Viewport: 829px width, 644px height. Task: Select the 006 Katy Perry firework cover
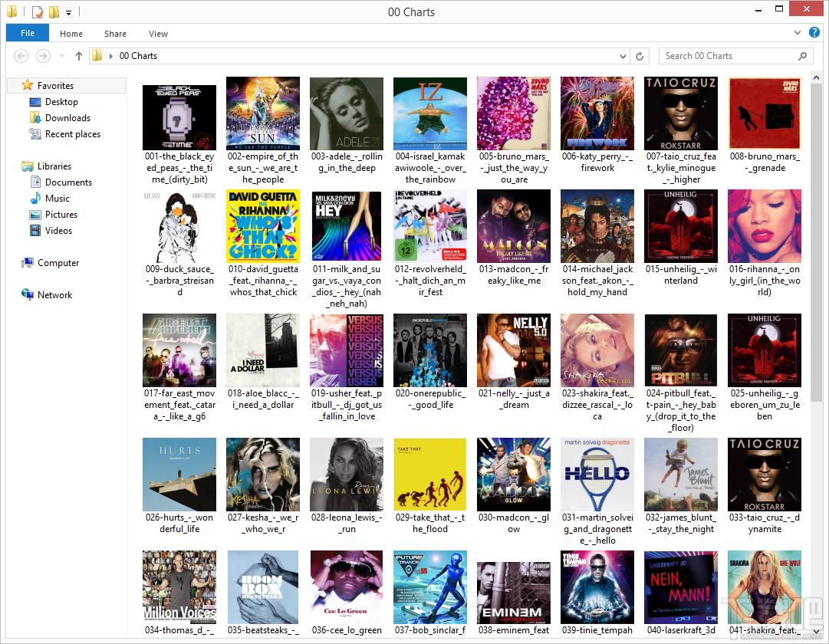pyautogui.click(x=597, y=113)
